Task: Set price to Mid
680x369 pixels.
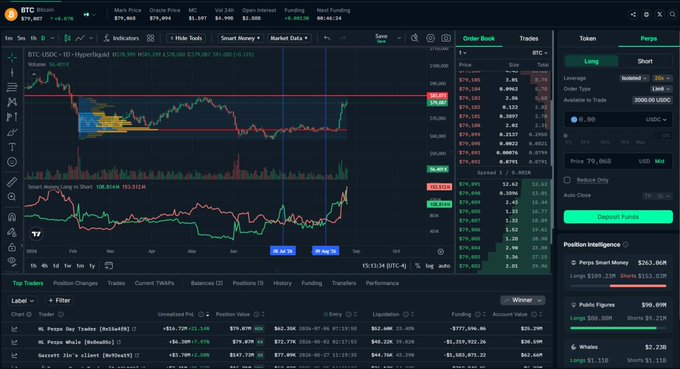Action: click(x=660, y=161)
